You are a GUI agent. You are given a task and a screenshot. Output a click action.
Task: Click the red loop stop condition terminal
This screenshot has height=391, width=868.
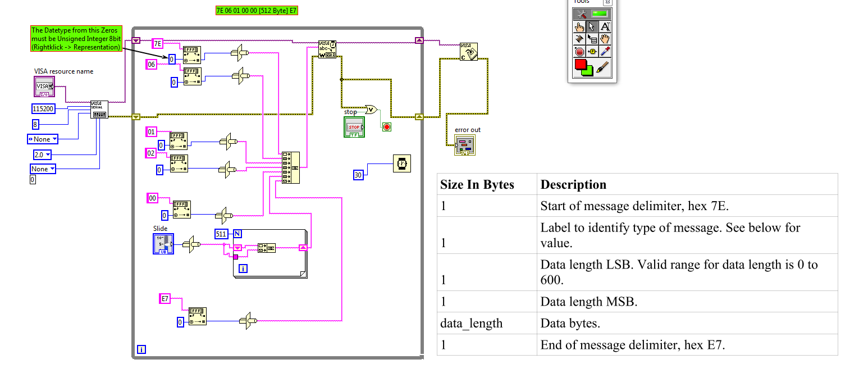tap(386, 127)
